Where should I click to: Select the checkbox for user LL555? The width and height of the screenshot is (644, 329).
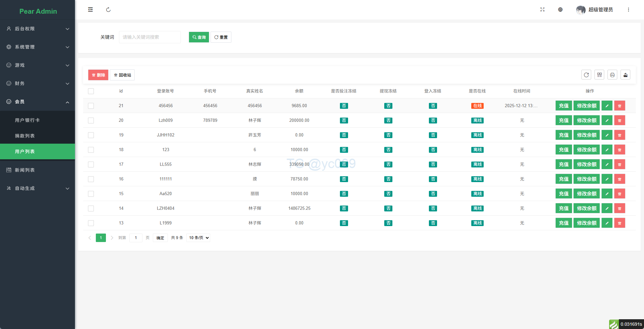(91, 164)
